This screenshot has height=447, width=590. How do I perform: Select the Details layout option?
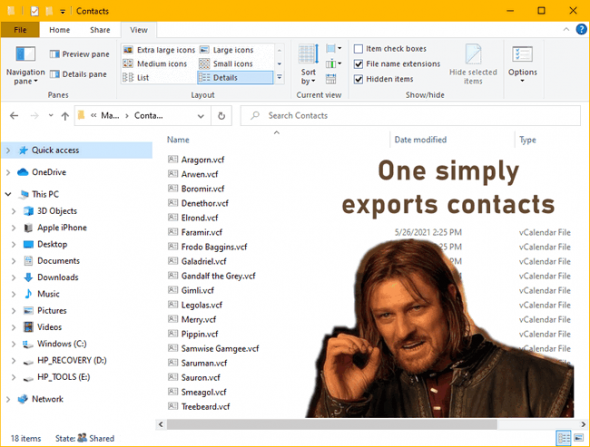pyautogui.click(x=235, y=78)
